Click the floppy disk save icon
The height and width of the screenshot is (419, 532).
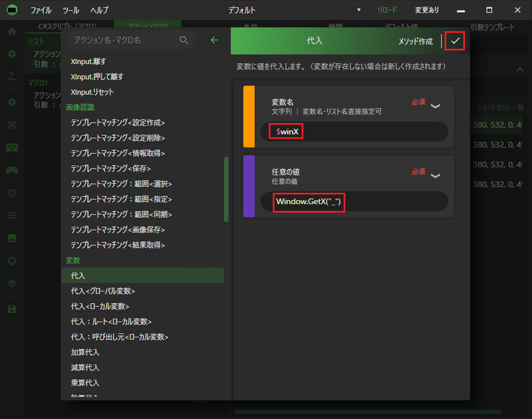click(x=12, y=309)
